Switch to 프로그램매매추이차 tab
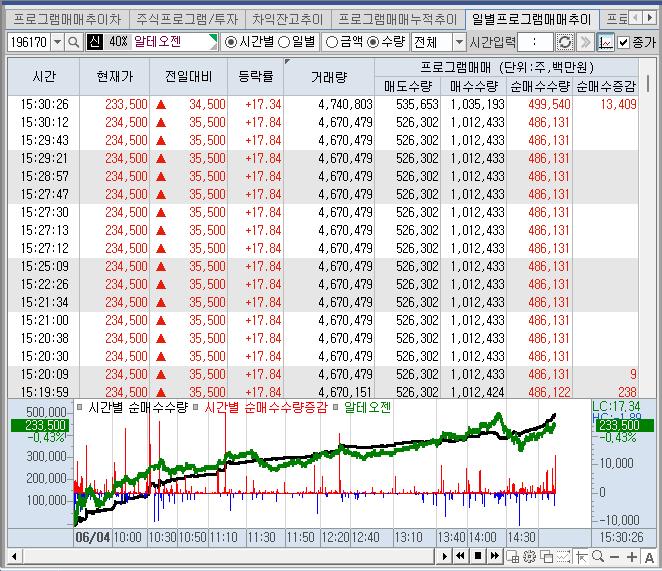Viewport: 662px width, 571px height. point(67,19)
